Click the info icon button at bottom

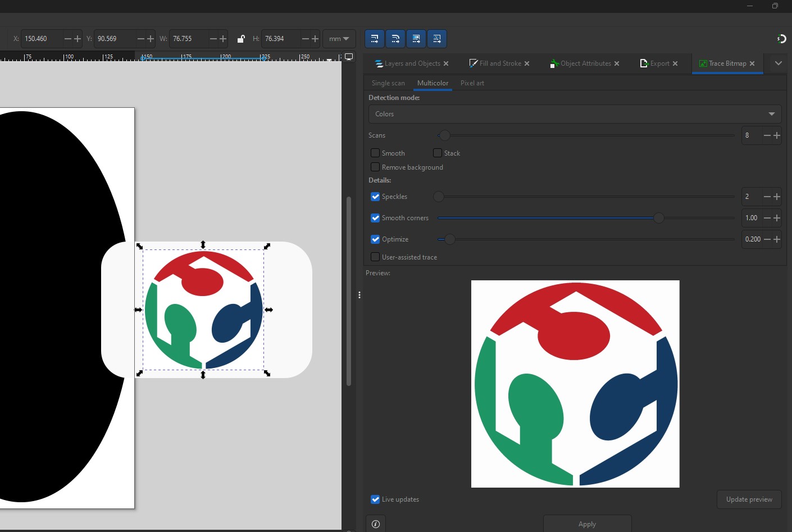(376, 524)
